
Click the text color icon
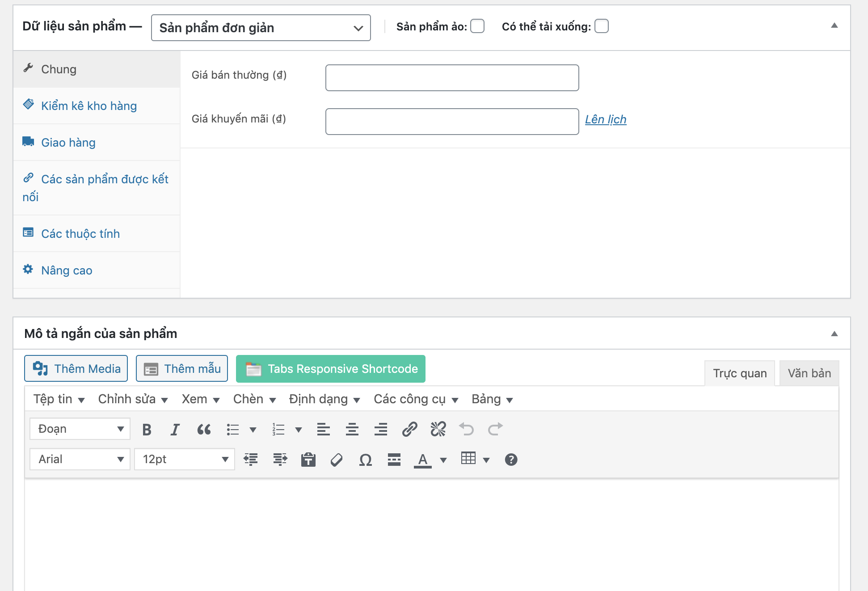[x=426, y=459]
